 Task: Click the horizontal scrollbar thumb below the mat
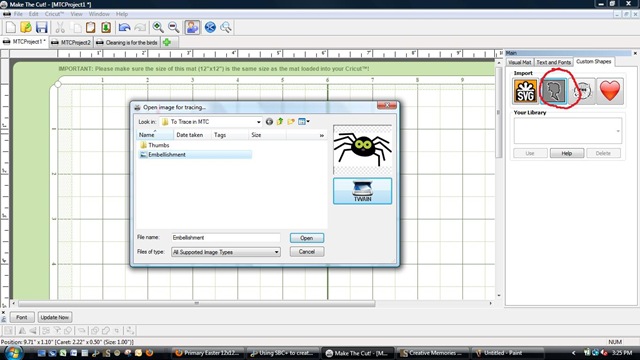coord(196,303)
